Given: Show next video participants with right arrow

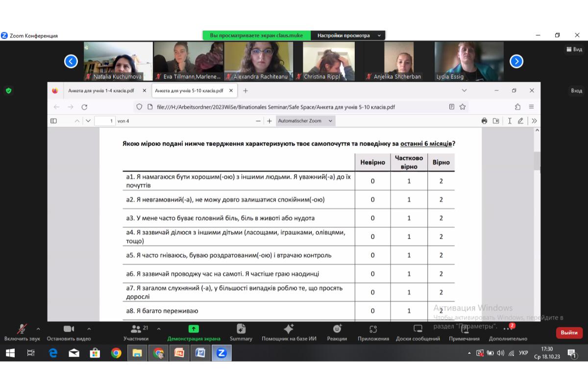Looking at the screenshot, I should point(516,61).
